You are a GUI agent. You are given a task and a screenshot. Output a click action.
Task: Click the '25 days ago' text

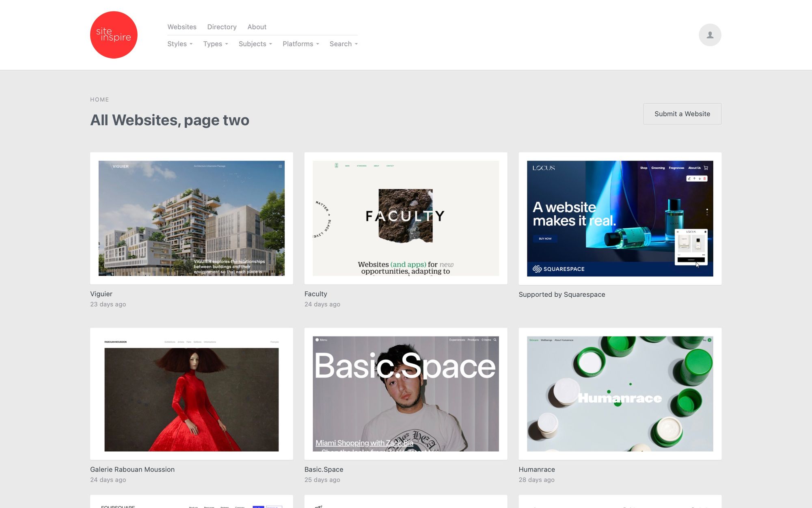322,480
